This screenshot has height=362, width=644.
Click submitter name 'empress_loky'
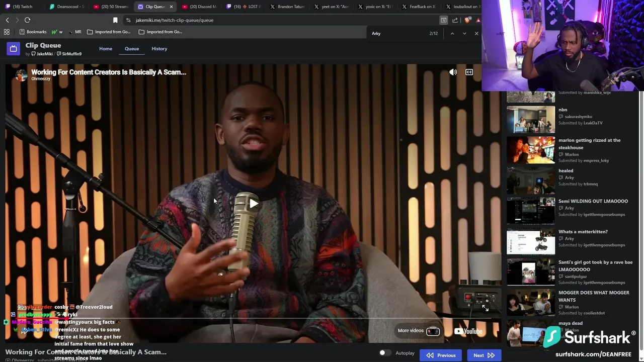click(x=596, y=160)
